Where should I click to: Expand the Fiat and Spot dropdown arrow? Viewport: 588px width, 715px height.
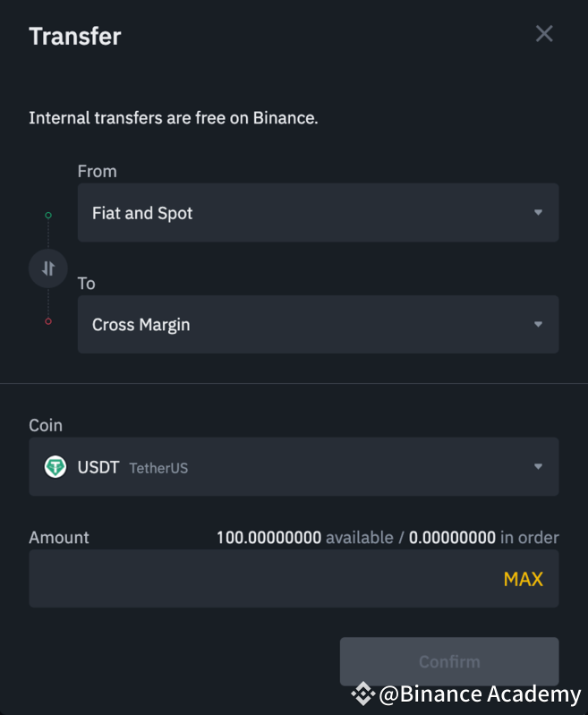538,213
